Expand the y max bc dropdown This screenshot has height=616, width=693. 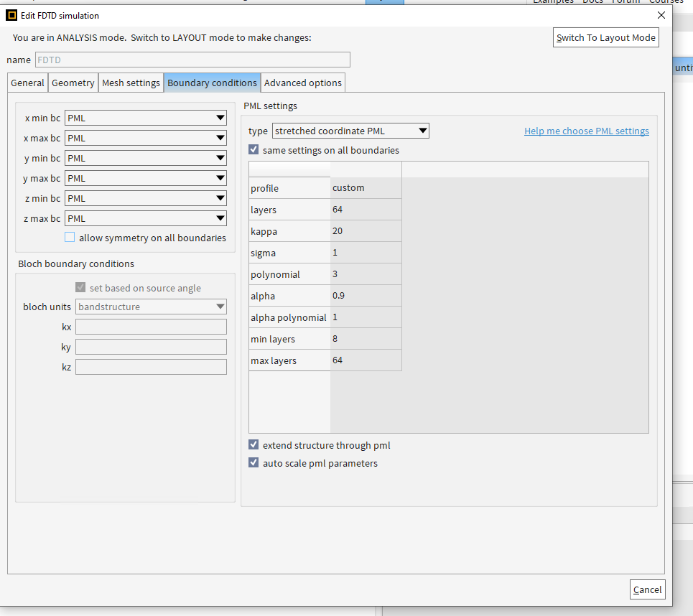click(146, 178)
